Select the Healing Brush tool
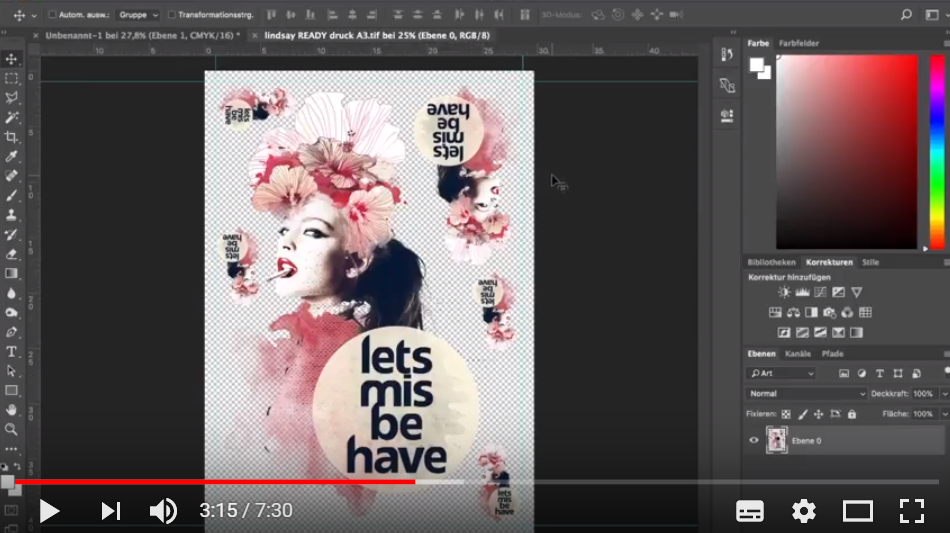Image resolution: width=950 pixels, height=533 pixels. pos(12,176)
